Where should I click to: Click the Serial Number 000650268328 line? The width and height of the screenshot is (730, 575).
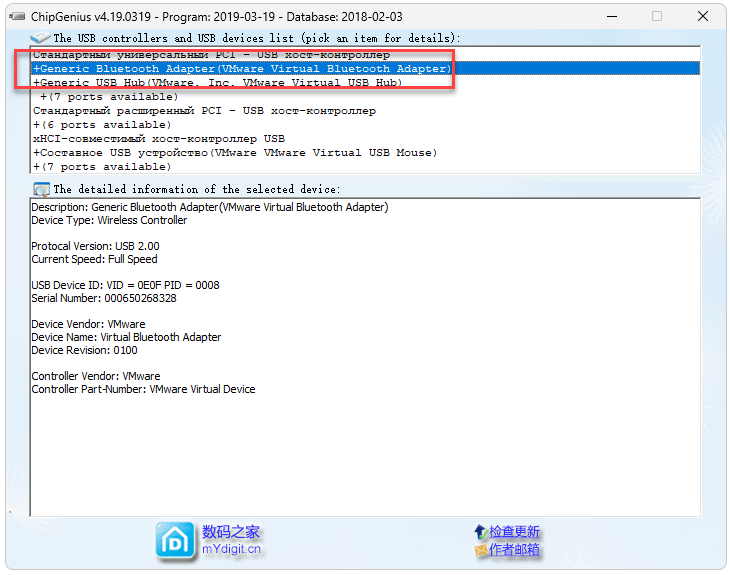[x=104, y=298]
